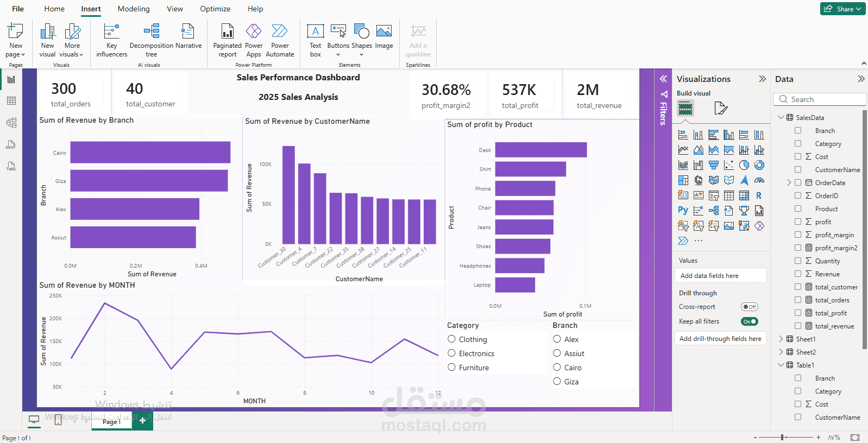This screenshot has width=868, height=443.
Task: Add a new page with plus button
Action: coord(142,421)
